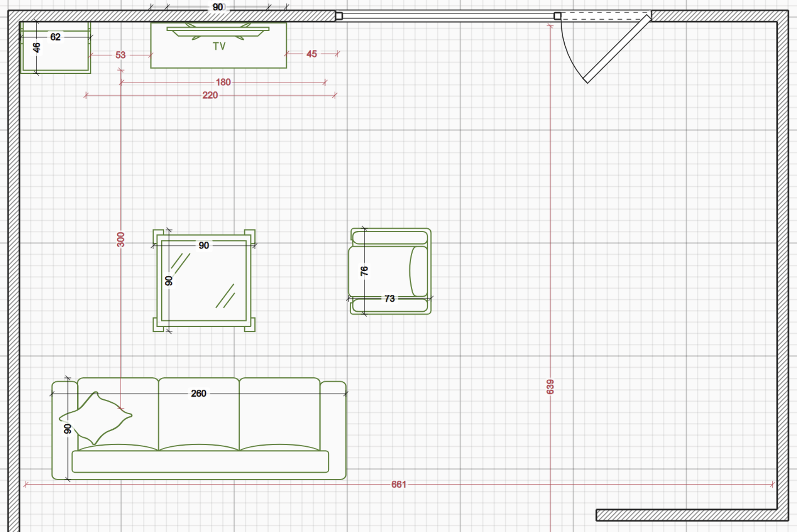Image resolution: width=797 pixels, height=532 pixels.
Task: Click the 220 dimension label
Action: [210, 95]
